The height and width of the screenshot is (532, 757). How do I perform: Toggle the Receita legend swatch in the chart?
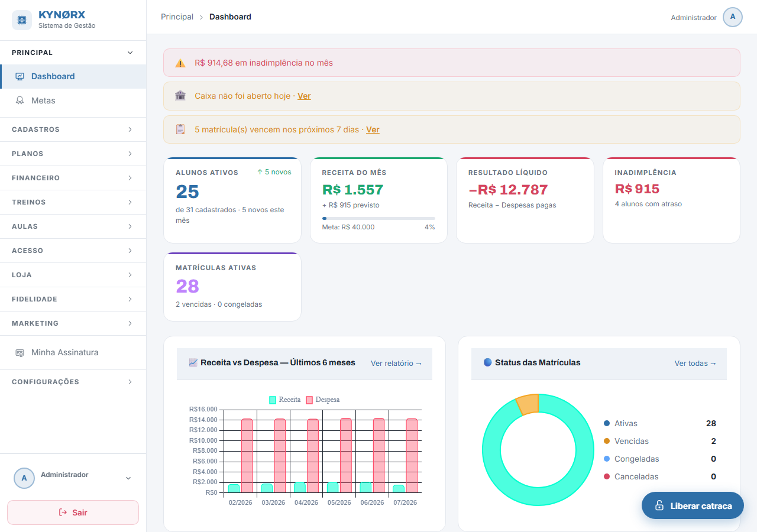(x=273, y=400)
